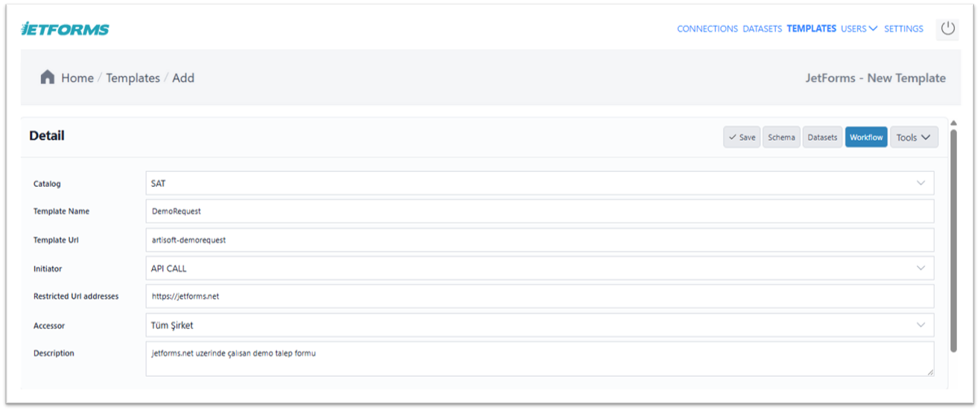
Task: Expand the Tools dropdown menu
Action: click(914, 137)
